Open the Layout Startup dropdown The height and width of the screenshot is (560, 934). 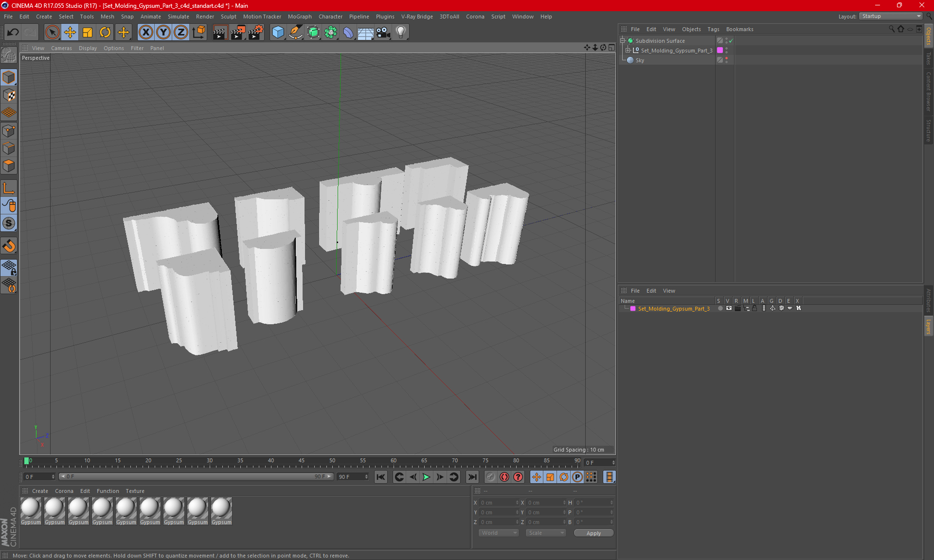click(891, 16)
